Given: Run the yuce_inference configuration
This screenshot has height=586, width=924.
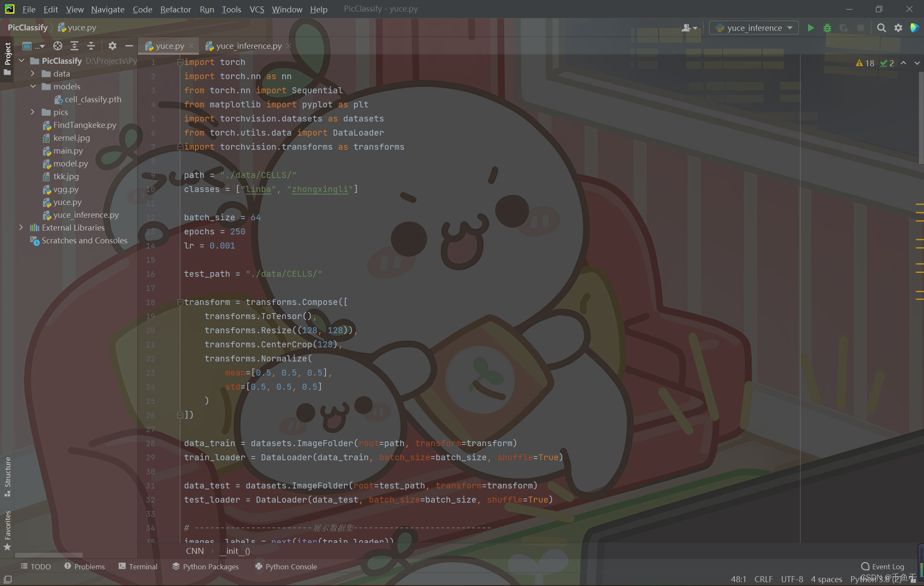Looking at the screenshot, I should [810, 28].
